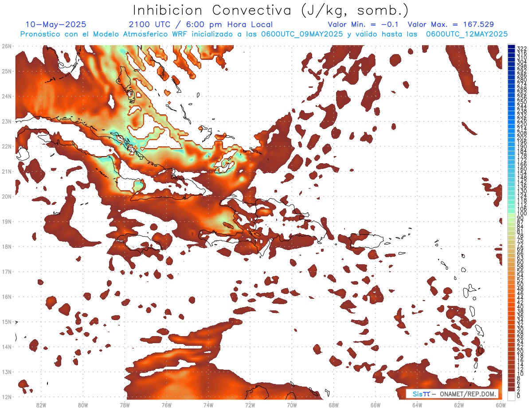532x411 pixels.
Task: Click the '23N' latitude label
Action: point(7,121)
